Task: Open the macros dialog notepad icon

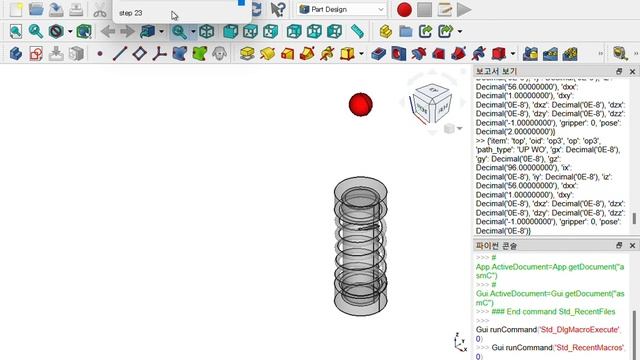Action: click(x=444, y=9)
